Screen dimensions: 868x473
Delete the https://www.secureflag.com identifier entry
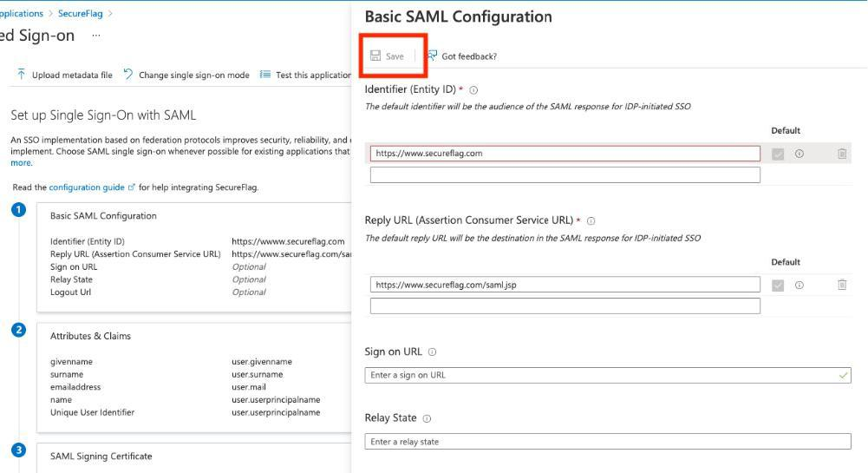tap(842, 154)
